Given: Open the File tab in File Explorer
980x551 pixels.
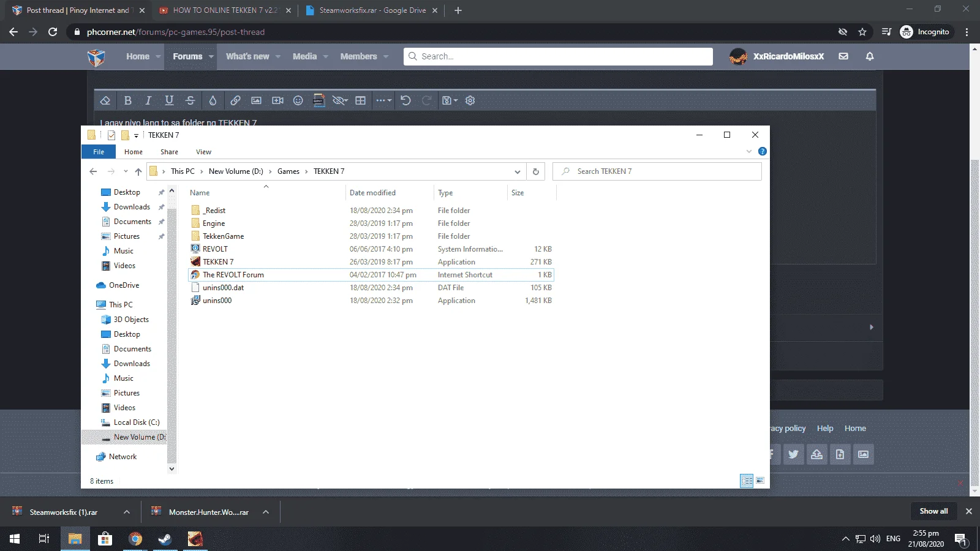Looking at the screenshot, I should tap(99, 152).
